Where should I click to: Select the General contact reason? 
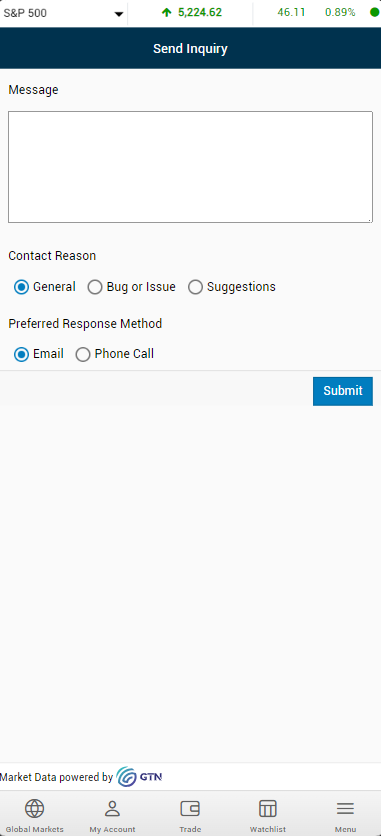point(21,287)
